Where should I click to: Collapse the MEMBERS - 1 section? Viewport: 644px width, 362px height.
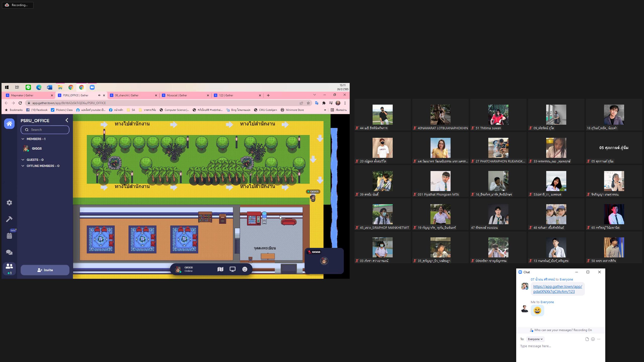point(23,139)
